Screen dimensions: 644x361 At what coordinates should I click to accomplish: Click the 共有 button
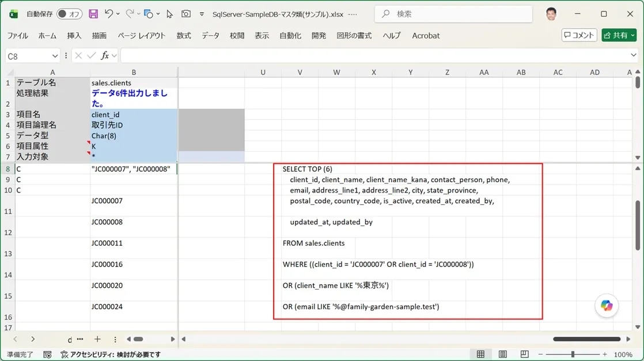(x=619, y=35)
